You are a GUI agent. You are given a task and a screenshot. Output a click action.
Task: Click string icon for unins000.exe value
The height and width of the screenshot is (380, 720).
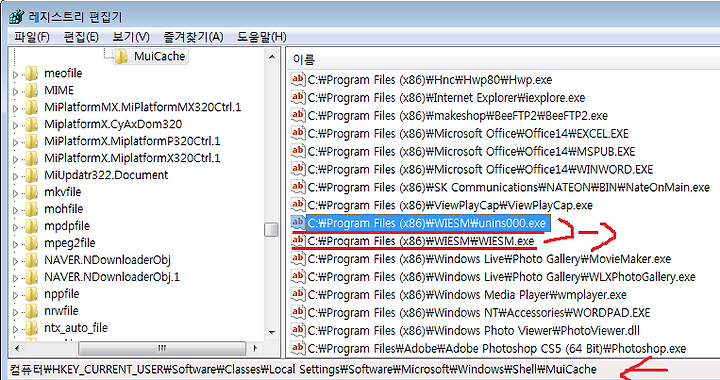click(x=298, y=223)
